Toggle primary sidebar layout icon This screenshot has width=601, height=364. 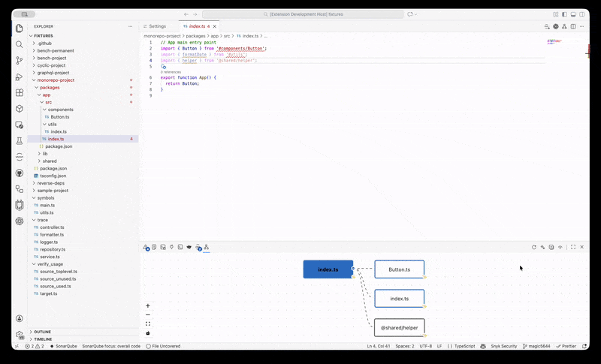coord(564,14)
